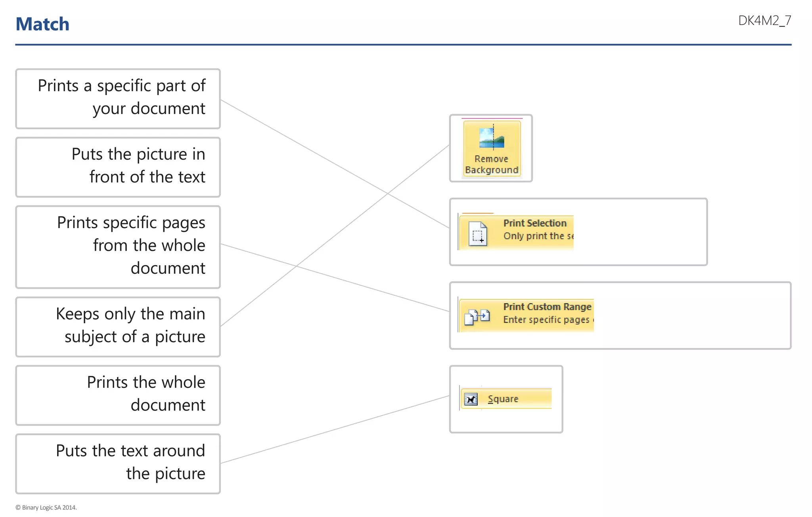Click the Print Custom Range pages icon
The height and width of the screenshot is (517, 812).
coord(477,317)
